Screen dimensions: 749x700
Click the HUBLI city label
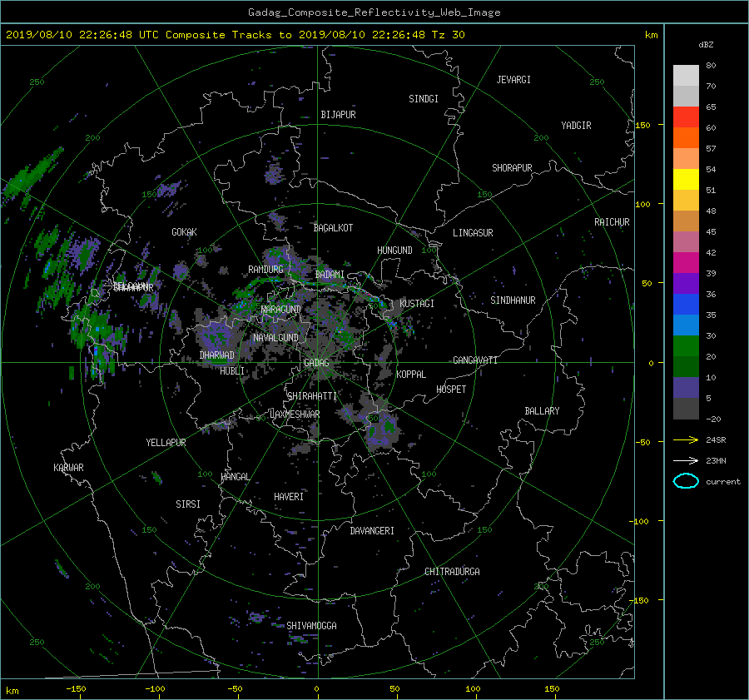coord(232,371)
